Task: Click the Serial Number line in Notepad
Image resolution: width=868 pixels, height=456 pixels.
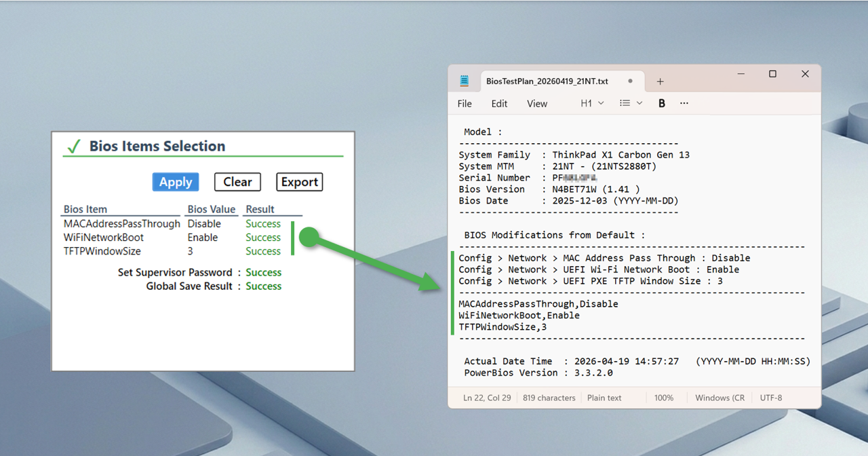Action: pos(528,178)
